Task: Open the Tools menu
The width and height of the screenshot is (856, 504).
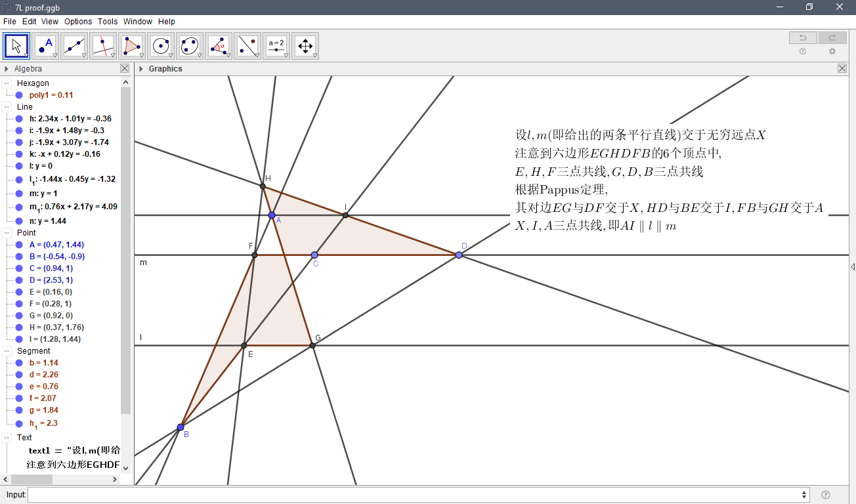Action: point(107,21)
